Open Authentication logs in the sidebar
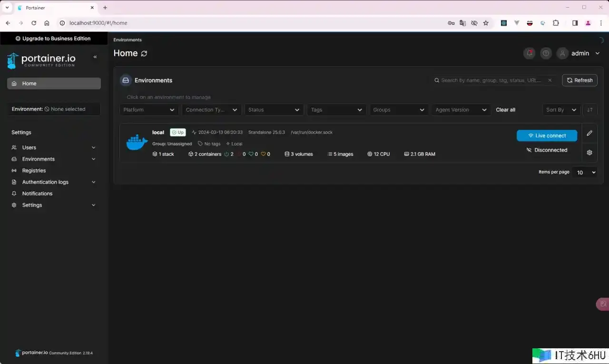 [x=45, y=182]
